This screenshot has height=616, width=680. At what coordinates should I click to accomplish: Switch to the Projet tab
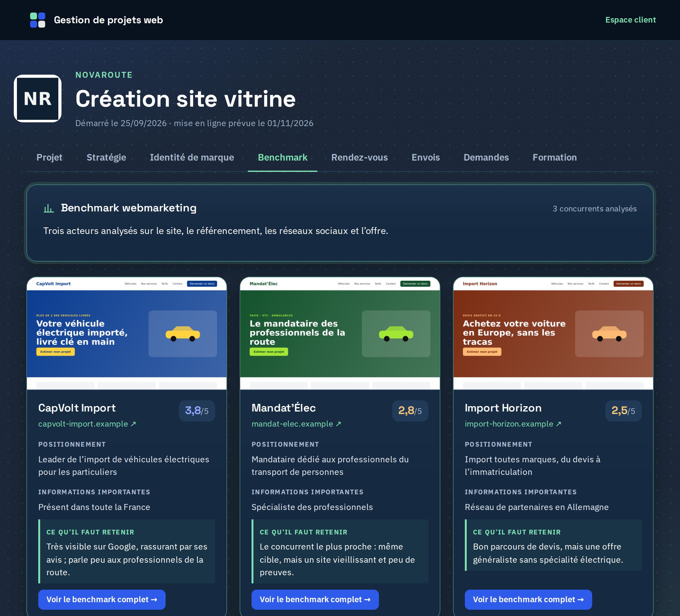click(49, 157)
